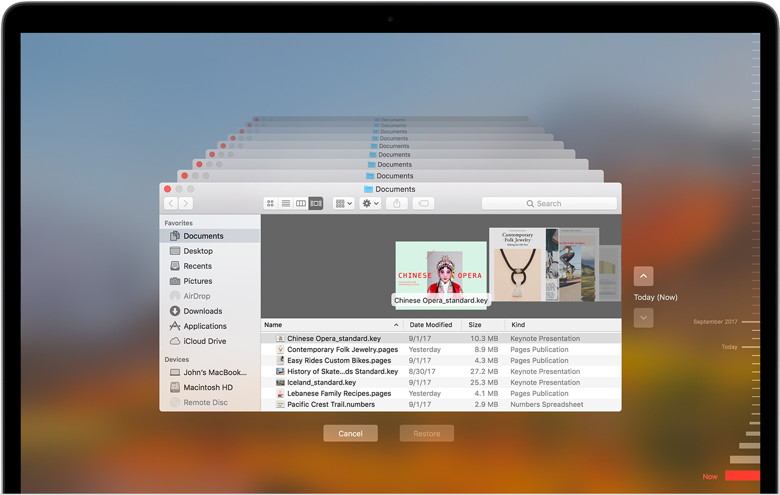Open Recents in the sidebar
Screen dimensions: 780x495
tap(210, 266)
